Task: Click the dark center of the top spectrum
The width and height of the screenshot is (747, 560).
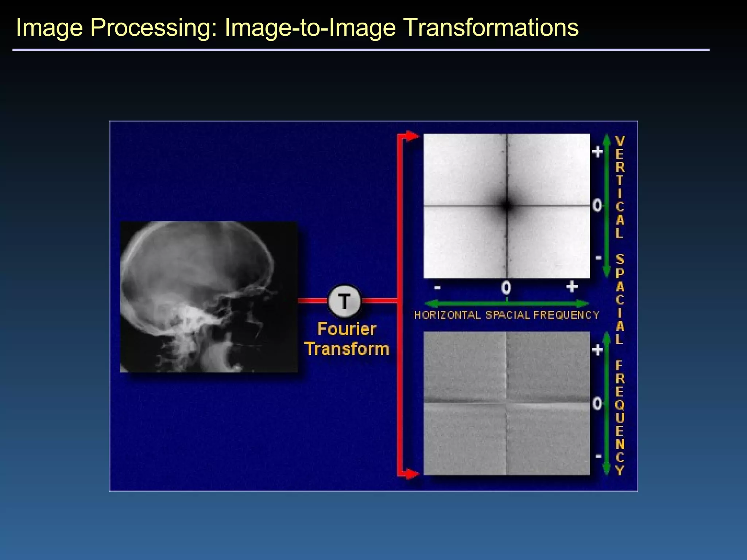Action: 506,206
